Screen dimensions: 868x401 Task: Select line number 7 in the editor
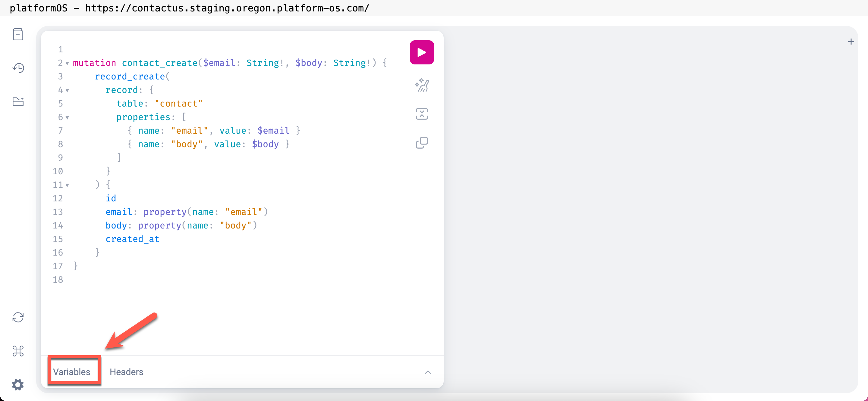[x=60, y=131]
